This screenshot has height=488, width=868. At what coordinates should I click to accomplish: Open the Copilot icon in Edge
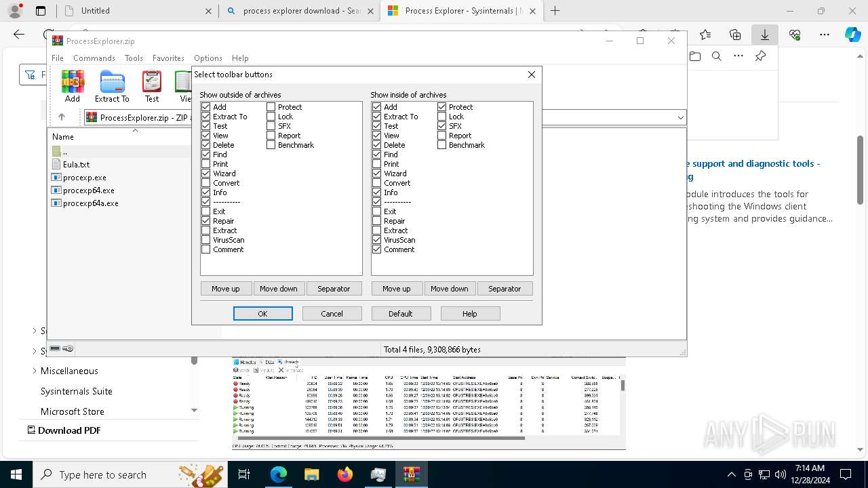tap(853, 35)
